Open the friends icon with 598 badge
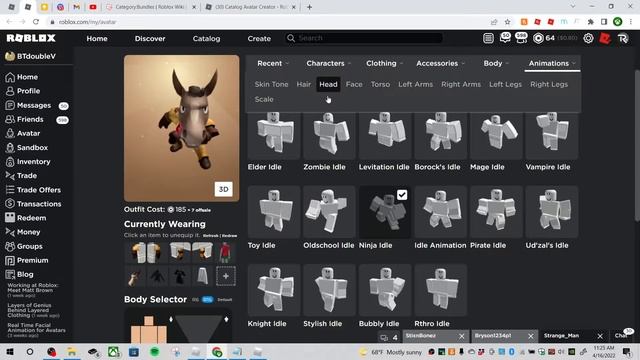Screen dimensions: 640x360 pyautogui.click(x=521, y=38)
